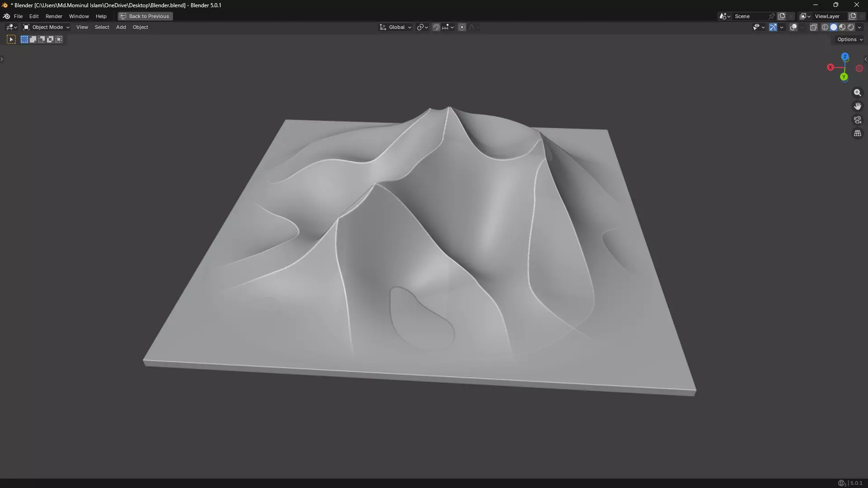The height and width of the screenshot is (488, 868).
Task: Open Global transform orientation dropdown
Action: point(396,27)
